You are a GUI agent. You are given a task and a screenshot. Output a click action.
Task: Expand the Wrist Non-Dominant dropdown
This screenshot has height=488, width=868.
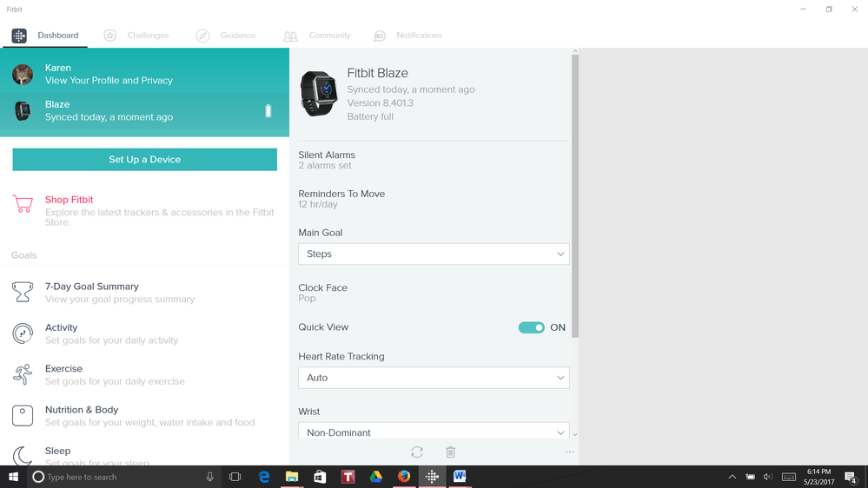pyautogui.click(x=434, y=431)
